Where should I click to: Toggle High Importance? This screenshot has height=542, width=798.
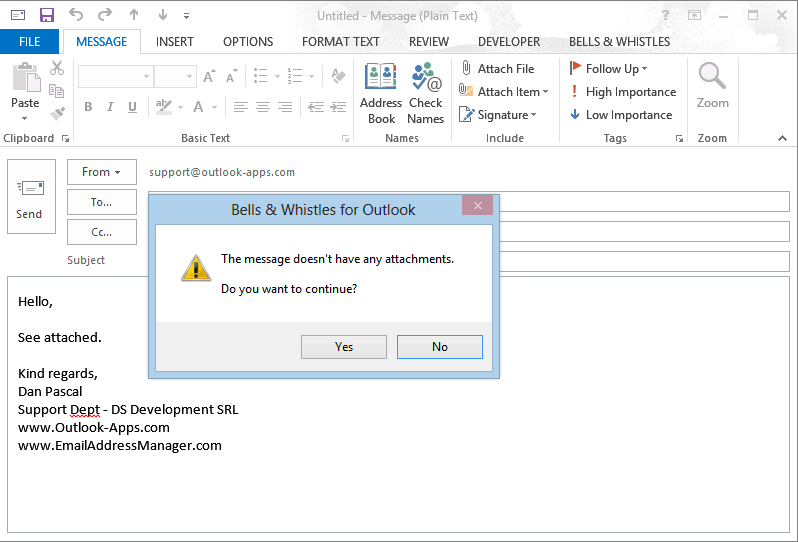point(623,92)
